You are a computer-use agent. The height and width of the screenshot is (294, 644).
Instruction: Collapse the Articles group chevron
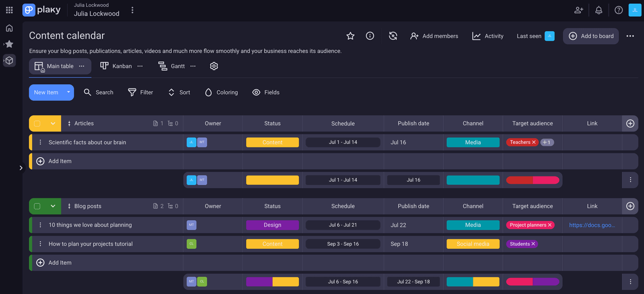point(53,123)
